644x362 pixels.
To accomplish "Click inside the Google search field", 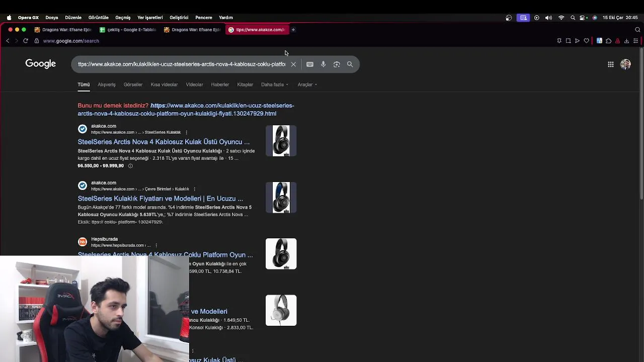I will point(181,64).
